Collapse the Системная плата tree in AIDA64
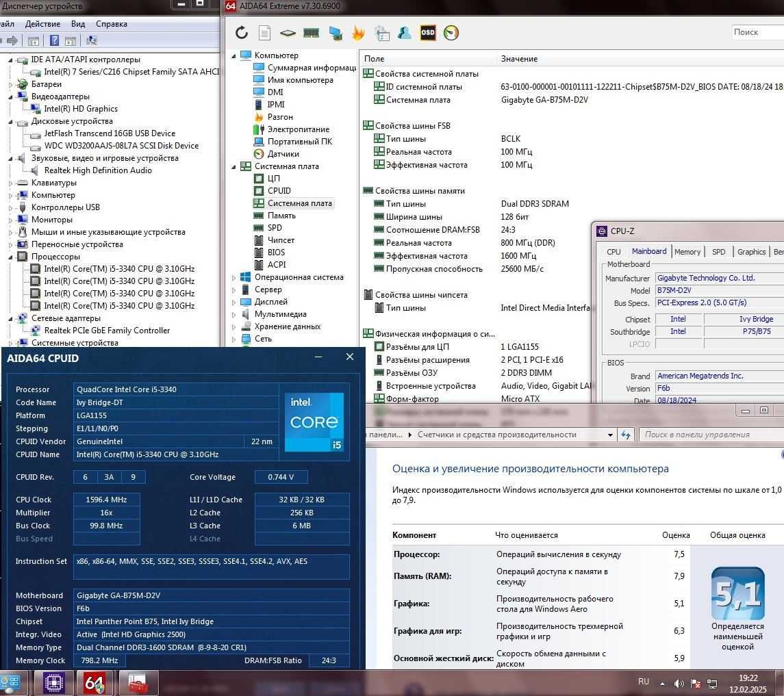Image resolution: width=784 pixels, height=696 pixels. [233, 167]
